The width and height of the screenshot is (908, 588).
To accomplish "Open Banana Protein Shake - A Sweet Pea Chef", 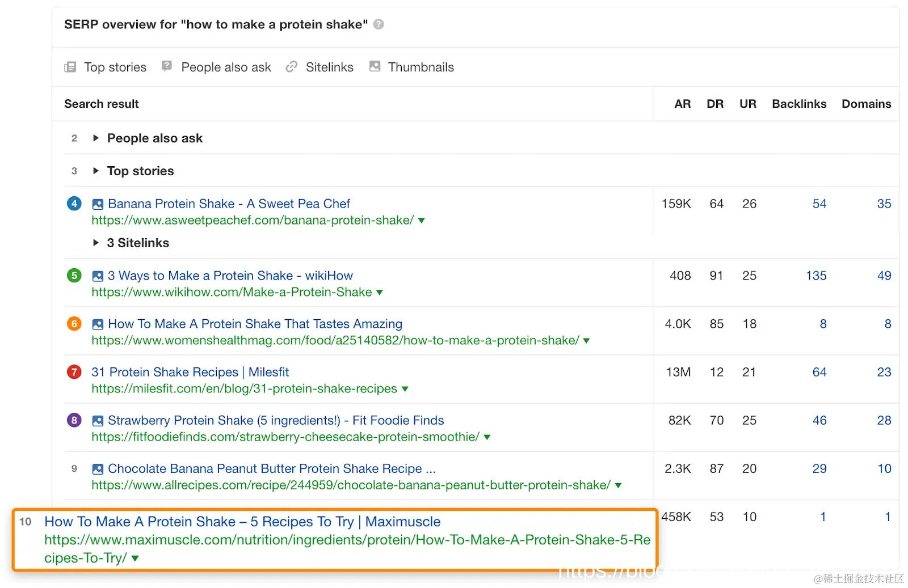I will click(229, 204).
